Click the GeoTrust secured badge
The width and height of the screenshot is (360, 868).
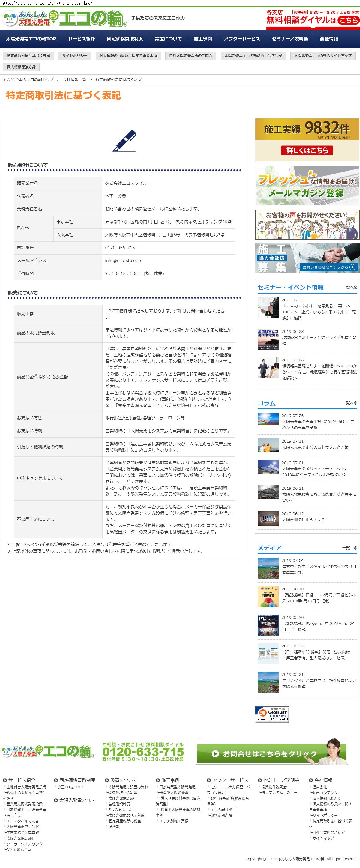click(272, 714)
